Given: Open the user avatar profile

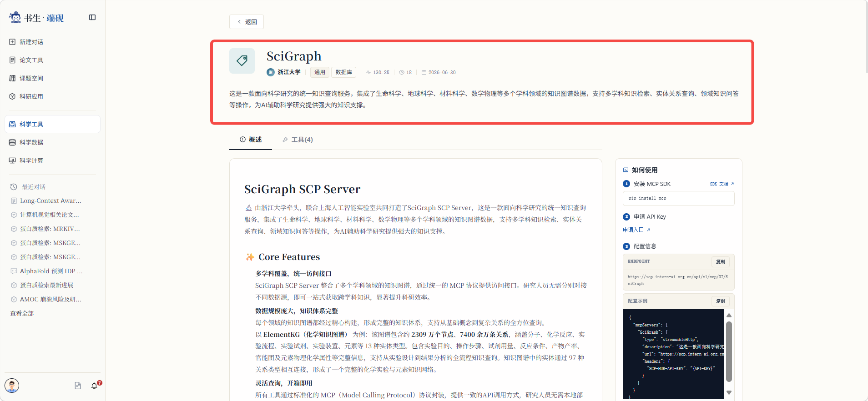Looking at the screenshot, I should [12, 386].
